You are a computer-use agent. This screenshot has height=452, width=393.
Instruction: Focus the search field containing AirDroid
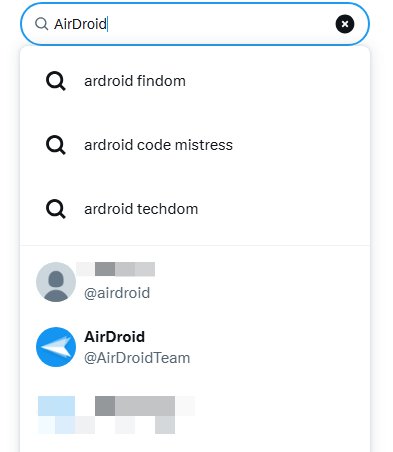pos(195,24)
